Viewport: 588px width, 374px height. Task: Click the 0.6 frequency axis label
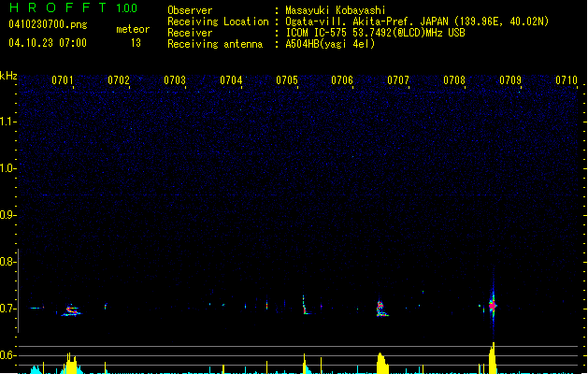click(7, 355)
